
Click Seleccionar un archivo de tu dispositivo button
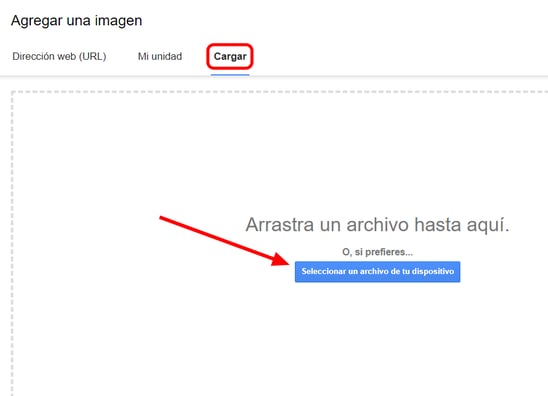(x=377, y=272)
